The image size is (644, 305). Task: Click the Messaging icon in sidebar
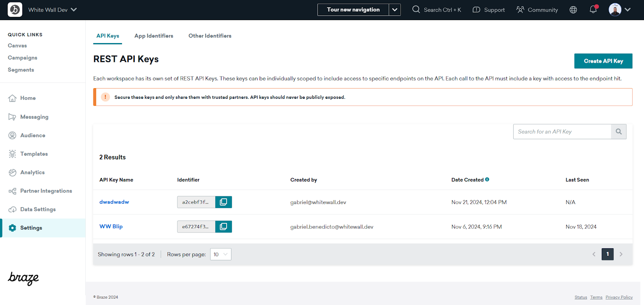coord(12,117)
